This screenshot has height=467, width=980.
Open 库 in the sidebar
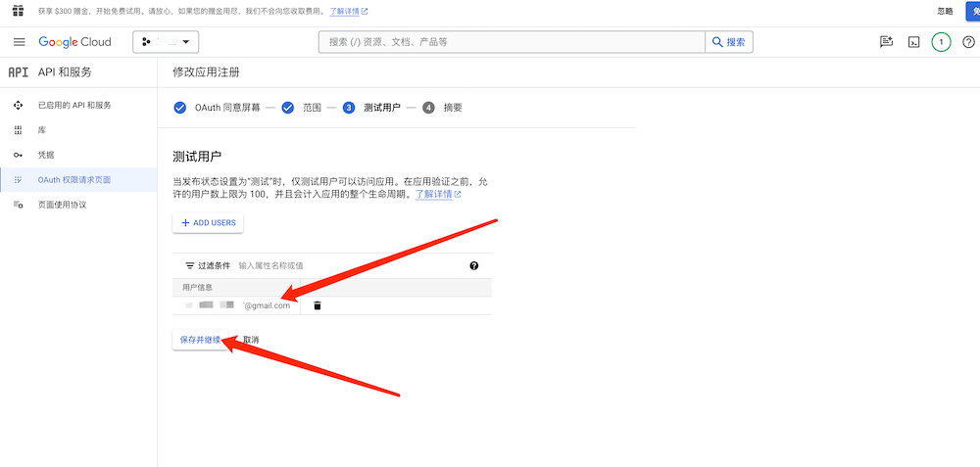click(42, 130)
